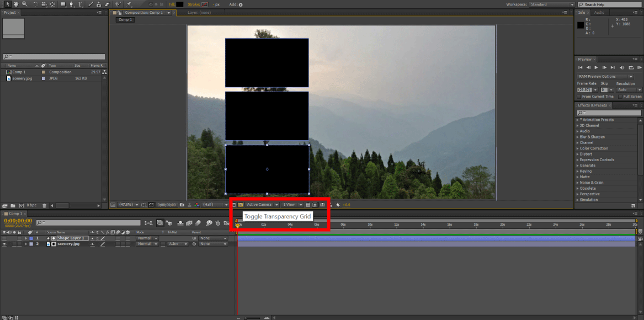The image size is (644, 320).
Task: Open the A.Inv track matte dropdown
Action: (x=177, y=244)
